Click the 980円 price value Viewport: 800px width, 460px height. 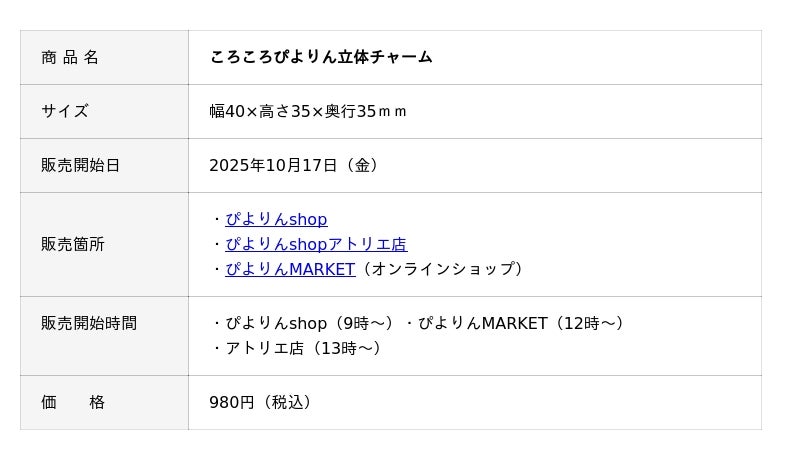click(232, 402)
